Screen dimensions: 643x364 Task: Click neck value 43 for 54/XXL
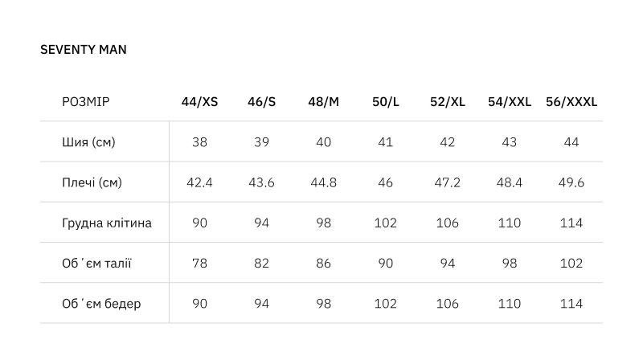point(510,142)
